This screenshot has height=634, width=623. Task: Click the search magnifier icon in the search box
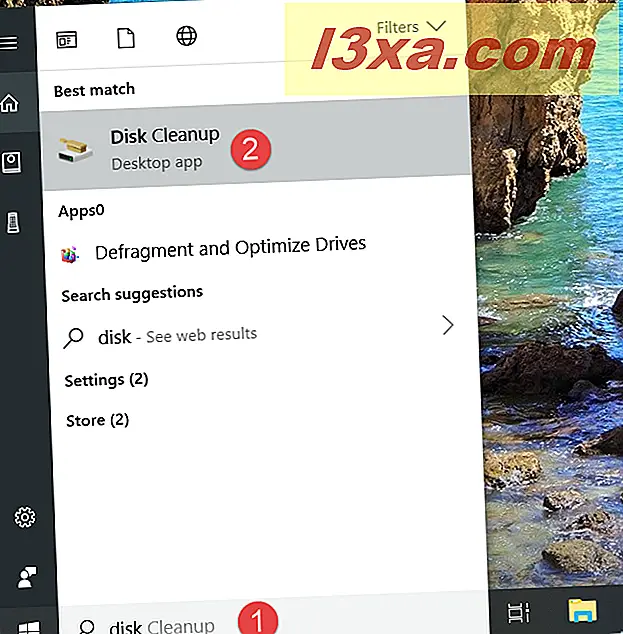87,628
